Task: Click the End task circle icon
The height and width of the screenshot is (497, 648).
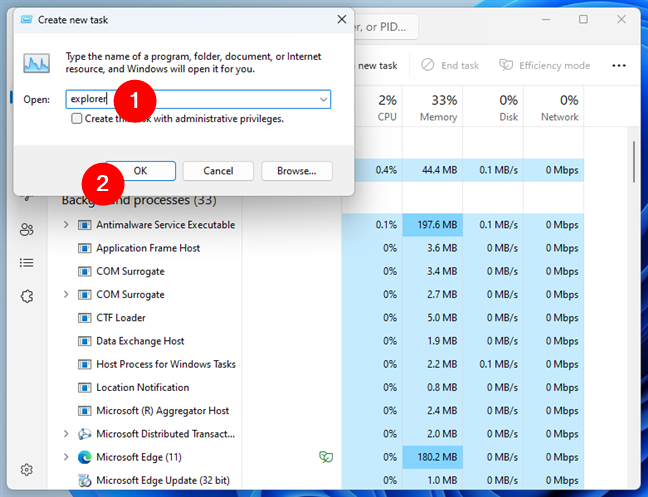Action: point(428,65)
